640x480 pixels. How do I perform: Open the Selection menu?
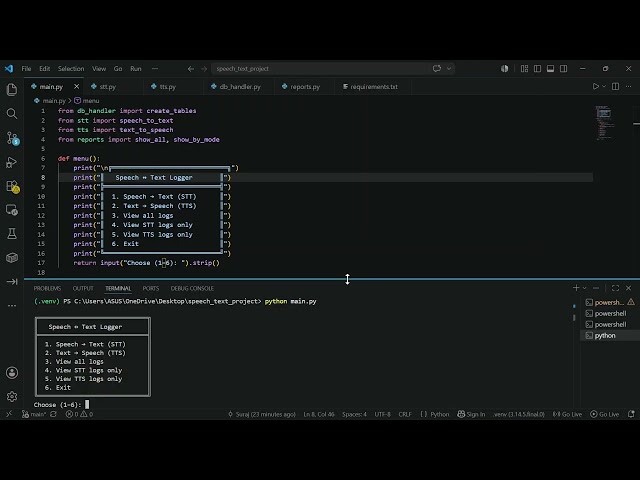(71, 69)
